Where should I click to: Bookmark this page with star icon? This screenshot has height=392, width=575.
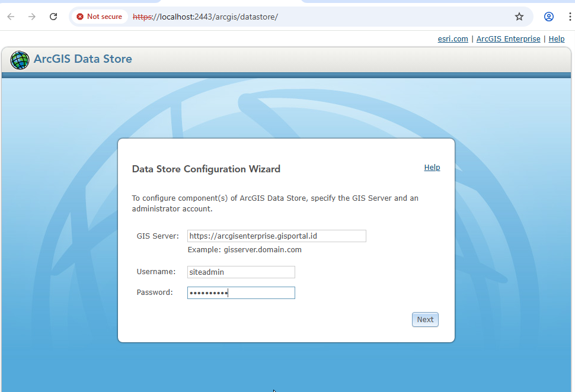519,17
